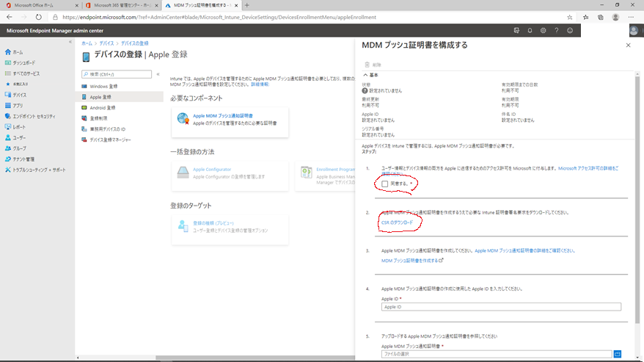Open 登録の種類 (プレビュー) card
The height and width of the screenshot is (362, 644).
point(230,230)
